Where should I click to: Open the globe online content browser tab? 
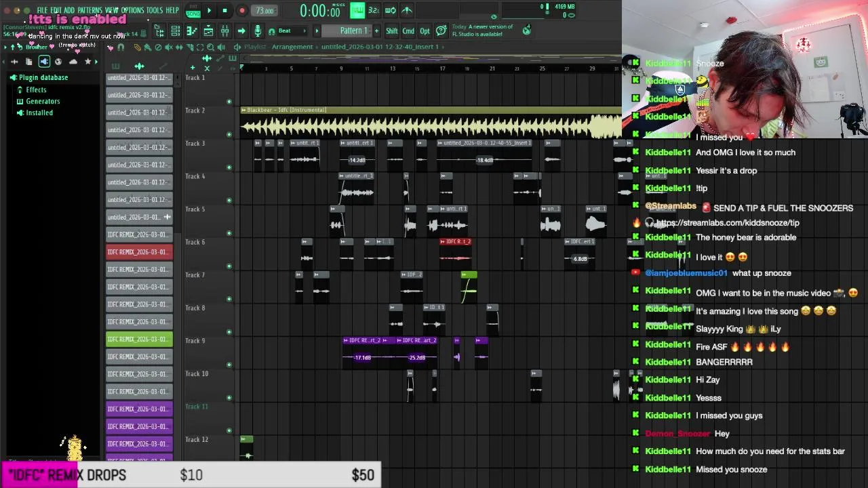pyautogui.click(x=58, y=62)
